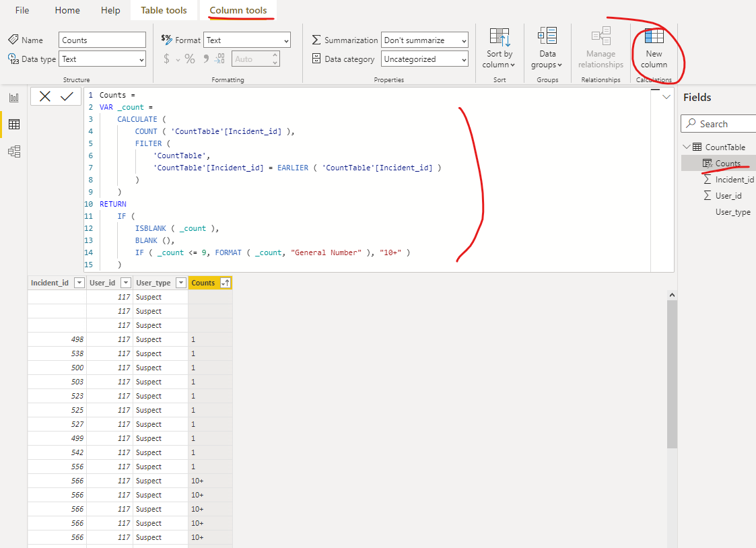Open User_id column filter dropdown
The height and width of the screenshot is (548, 756).
(x=125, y=283)
